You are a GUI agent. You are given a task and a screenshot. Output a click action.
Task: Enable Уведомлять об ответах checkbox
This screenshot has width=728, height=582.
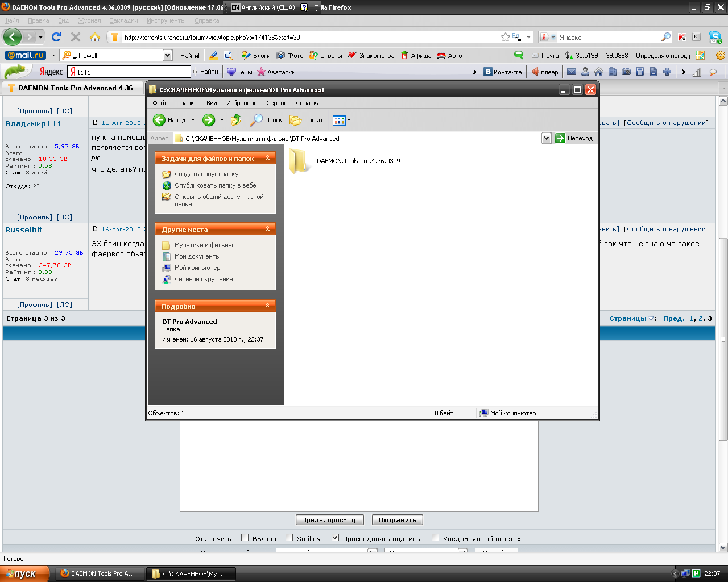pyautogui.click(x=435, y=538)
